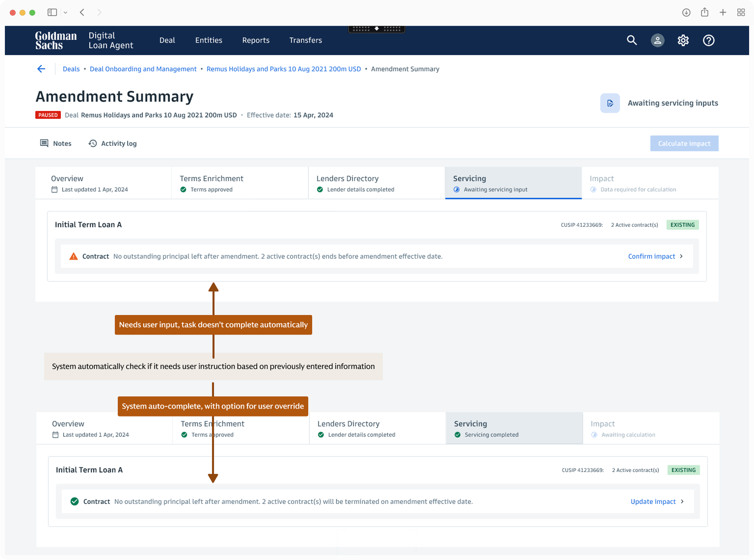
Task: Click the upper EXISTING badge on Initial Term Loan A
Action: 682,225
